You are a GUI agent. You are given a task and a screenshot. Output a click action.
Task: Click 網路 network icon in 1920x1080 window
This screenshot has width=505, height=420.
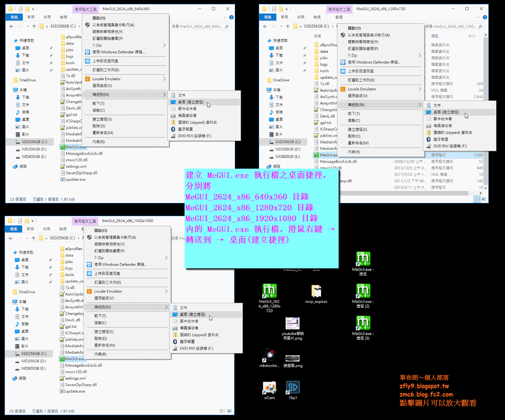pyautogui.click(x=15, y=378)
